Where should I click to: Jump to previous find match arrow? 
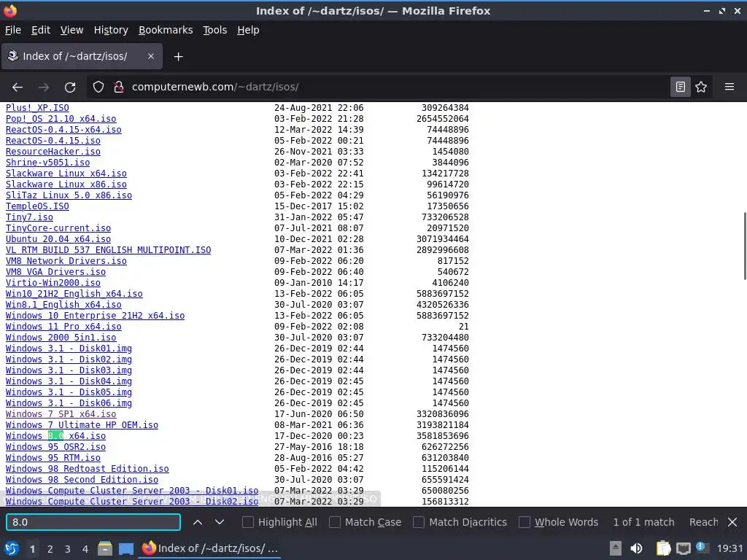[x=197, y=522]
